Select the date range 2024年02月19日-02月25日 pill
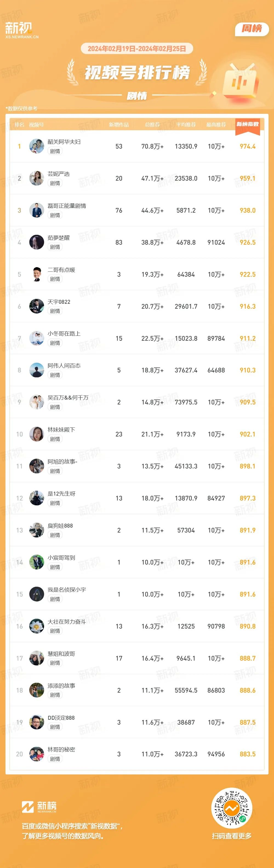Image resolution: width=274 pixels, height=868 pixels. [x=137, y=48]
